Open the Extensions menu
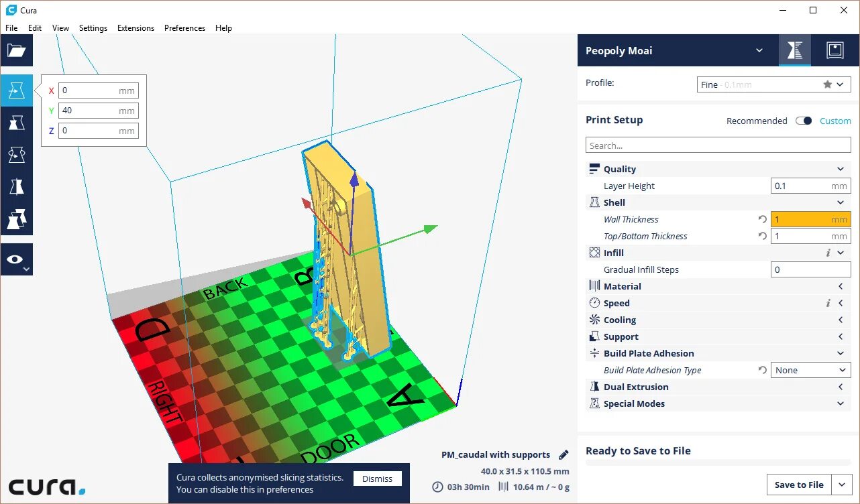The height and width of the screenshot is (504, 860). pos(136,27)
